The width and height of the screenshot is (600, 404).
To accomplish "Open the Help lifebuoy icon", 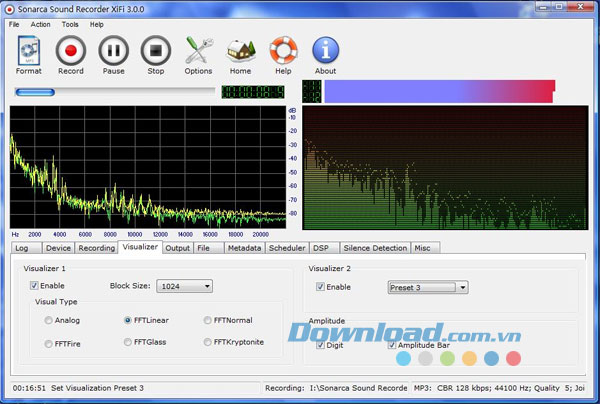I will (x=283, y=52).
